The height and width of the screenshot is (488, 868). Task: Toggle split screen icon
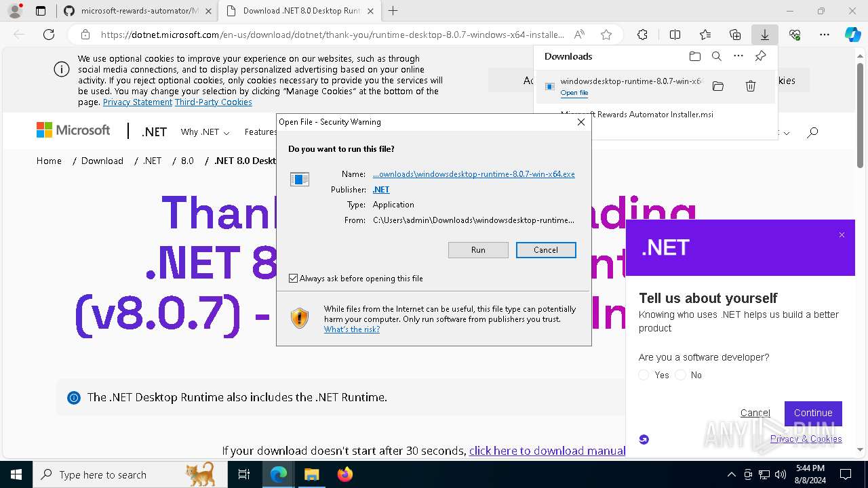[x=675, y=35]
